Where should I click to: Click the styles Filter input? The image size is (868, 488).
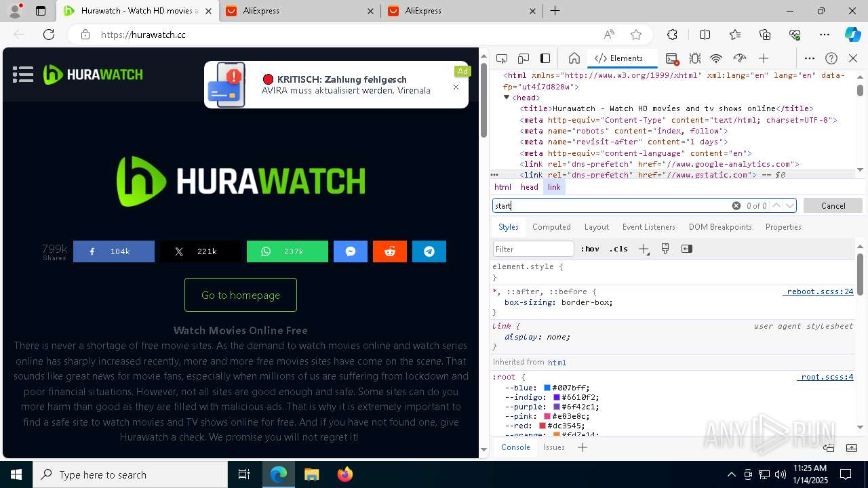point(534,249)
